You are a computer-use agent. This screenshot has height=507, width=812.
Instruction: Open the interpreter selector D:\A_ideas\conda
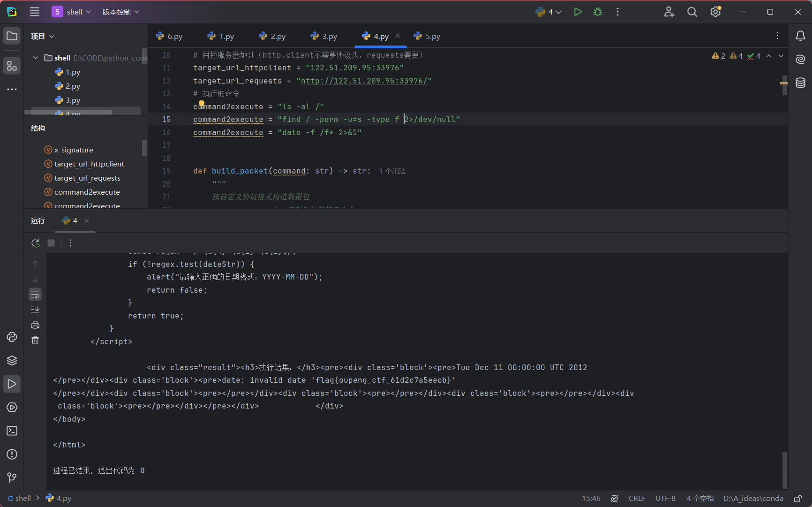[753, 498]
